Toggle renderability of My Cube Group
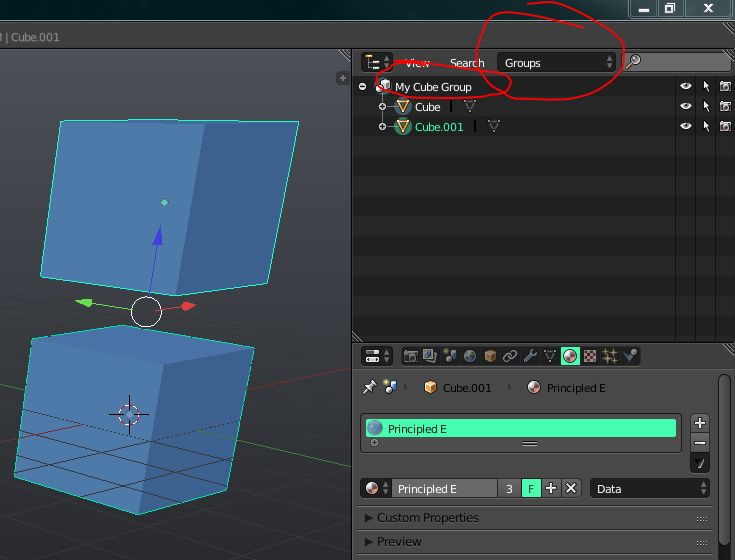Viewport: 735px width, 560px height. click(x=725, y=86)
